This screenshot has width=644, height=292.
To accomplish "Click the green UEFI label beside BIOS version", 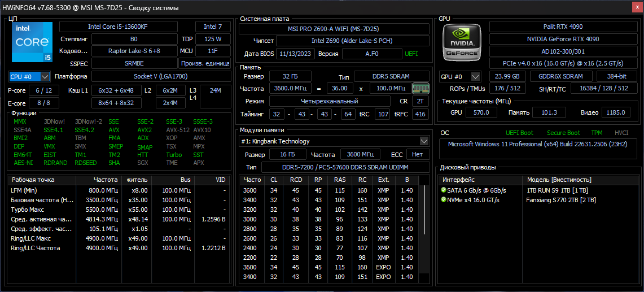I will click(411, 54).
